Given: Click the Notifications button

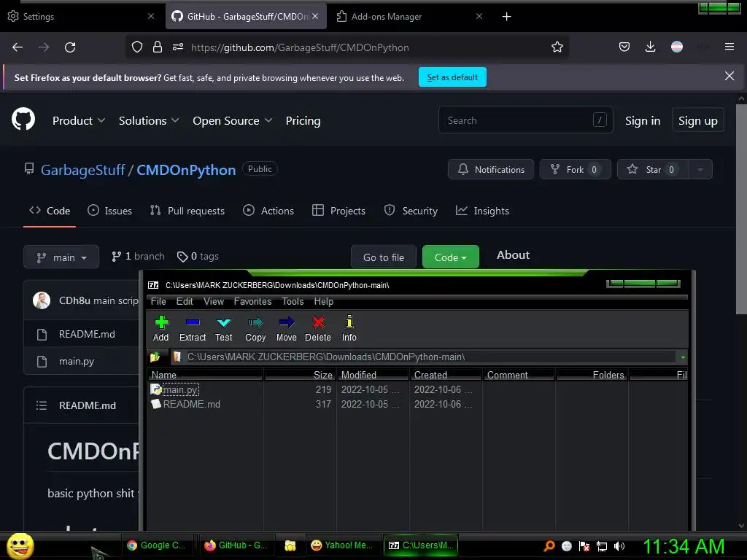Looking at the screenshot, I should pos(491,169).
